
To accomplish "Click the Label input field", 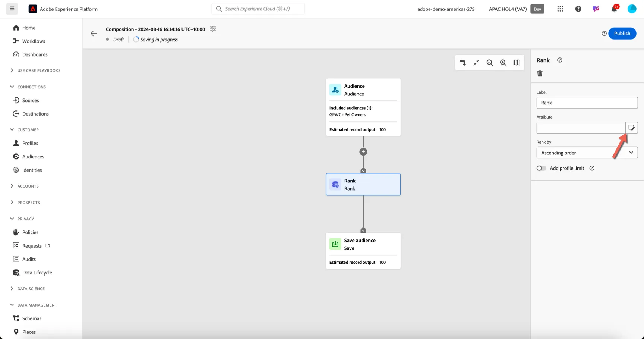I will [587, 103].
